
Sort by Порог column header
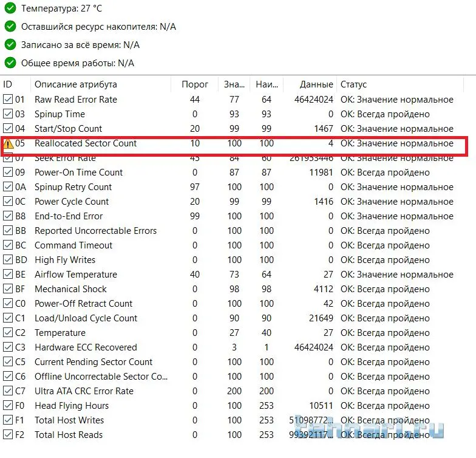(x=195, y=84)
